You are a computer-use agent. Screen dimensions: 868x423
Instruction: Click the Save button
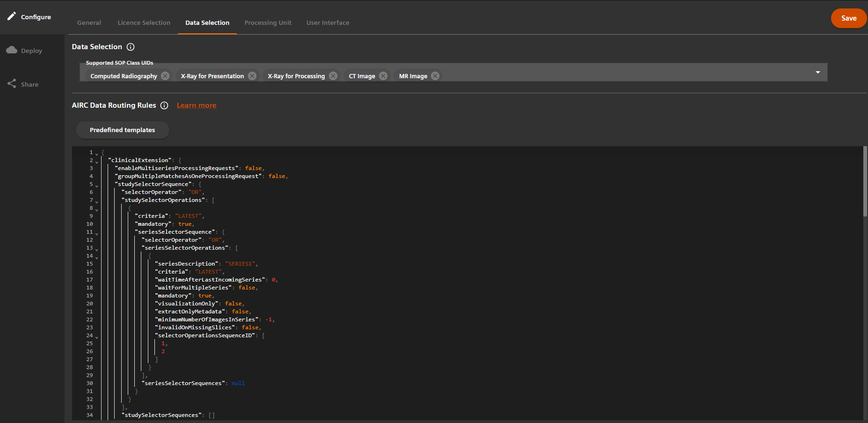tap(848, 18)
